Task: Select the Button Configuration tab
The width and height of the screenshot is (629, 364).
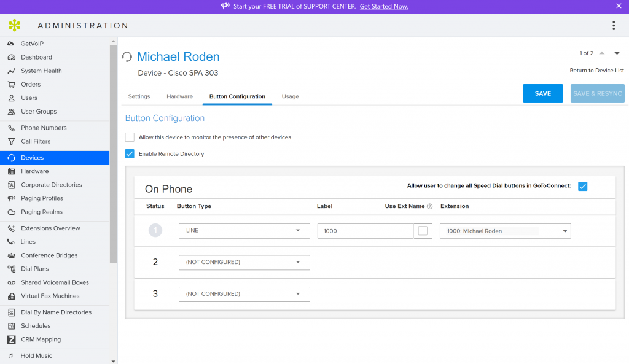Action: coord(237,96)
